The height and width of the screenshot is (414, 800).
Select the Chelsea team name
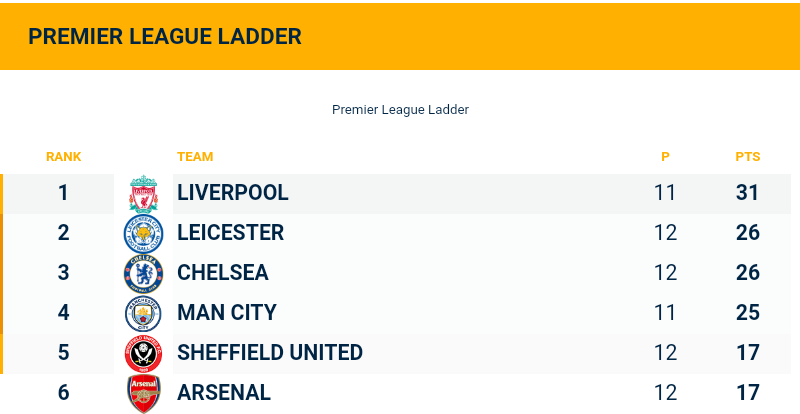click(222, 273)
